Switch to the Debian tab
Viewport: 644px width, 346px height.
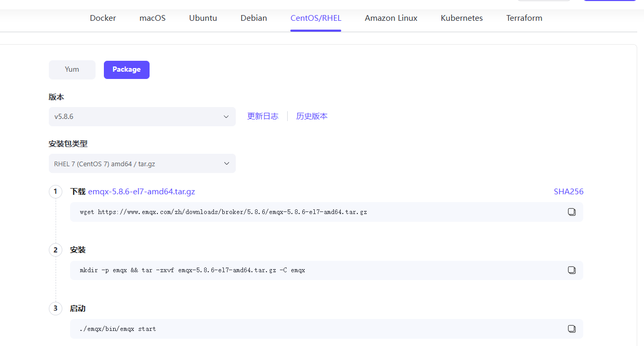pos(253,18)
